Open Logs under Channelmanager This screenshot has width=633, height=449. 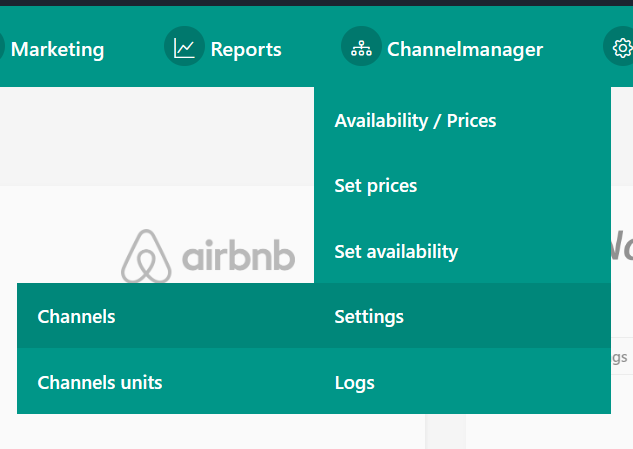(x=354, y=382)
